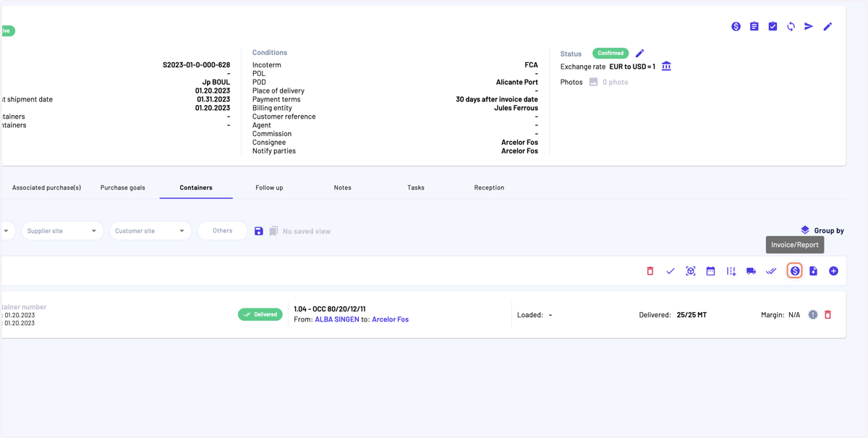
Task: Open the Supplier site dropdown
Action: (x=62, y=231)
